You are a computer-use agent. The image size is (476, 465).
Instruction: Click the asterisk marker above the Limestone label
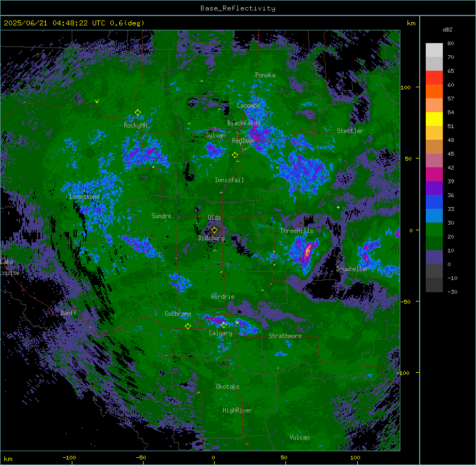point(84,191)
